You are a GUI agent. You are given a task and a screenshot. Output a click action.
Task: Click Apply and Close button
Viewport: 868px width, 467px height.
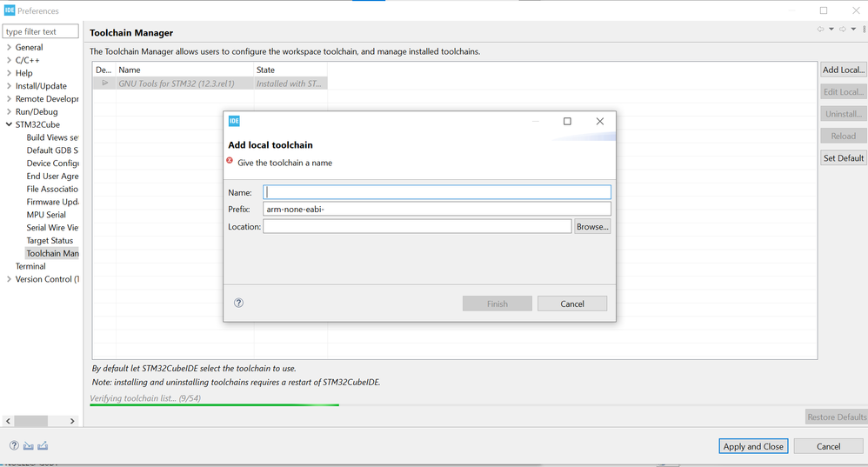[x=753, y=446]
